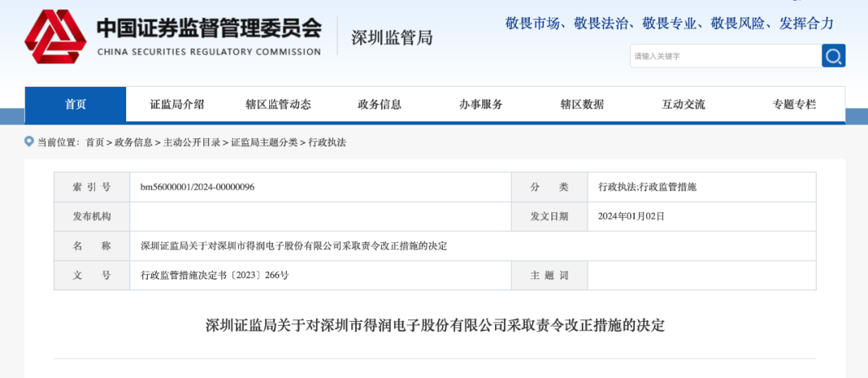Click the 主题词 label cell
This screenshot has height=378, width=868.
tap(549, 276)
